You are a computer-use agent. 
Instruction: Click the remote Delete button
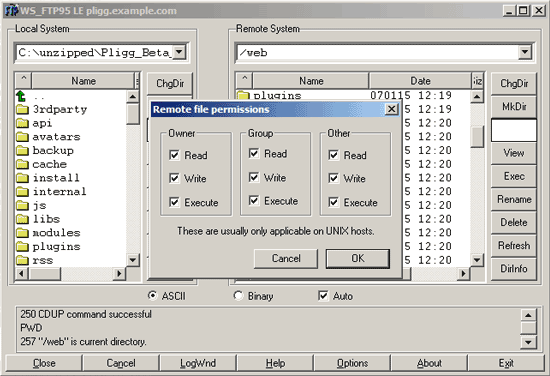(x=514, y=222)
